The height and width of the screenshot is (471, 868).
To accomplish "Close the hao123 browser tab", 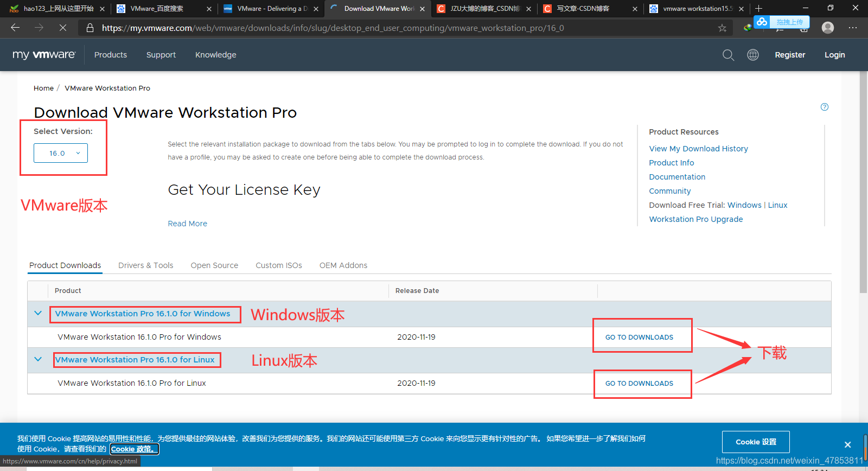I will 102,9.
